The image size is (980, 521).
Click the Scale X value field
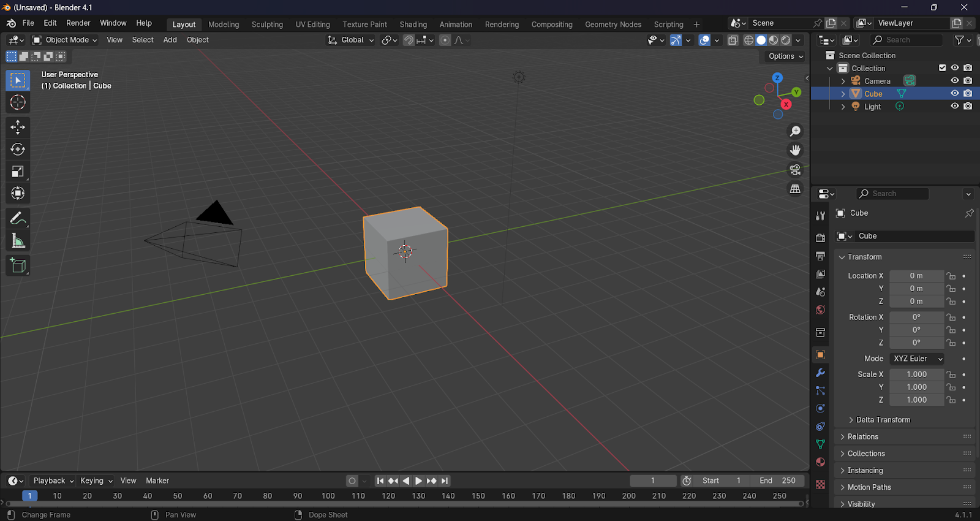(x=917, y=375)
